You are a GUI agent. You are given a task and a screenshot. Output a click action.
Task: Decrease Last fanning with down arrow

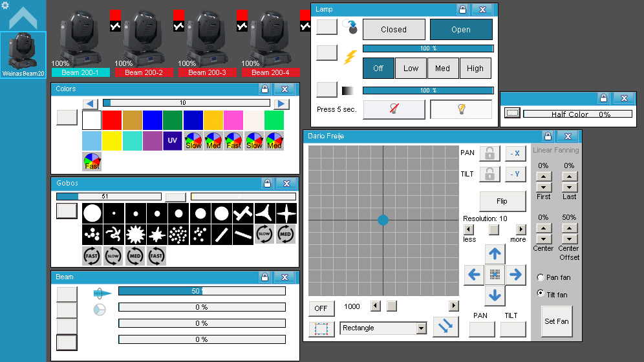tap(569, 187)
